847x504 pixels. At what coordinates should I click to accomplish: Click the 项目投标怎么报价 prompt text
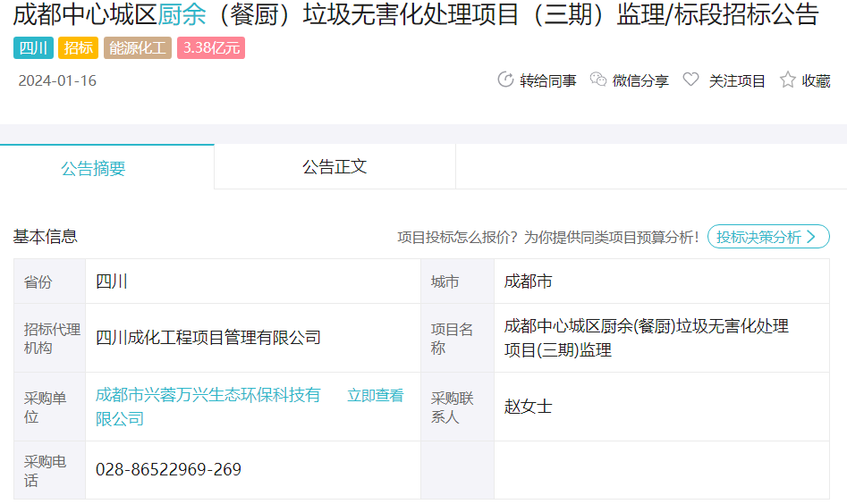548,238
